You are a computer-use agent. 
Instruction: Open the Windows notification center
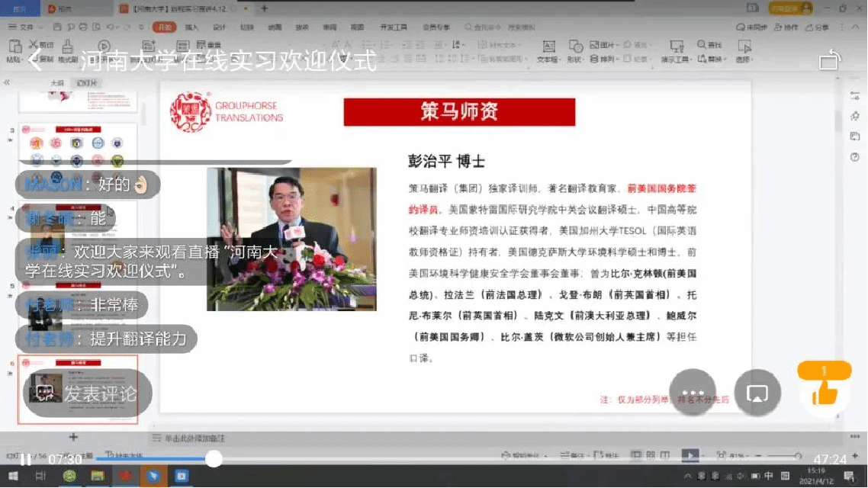(x=849, y=476)
